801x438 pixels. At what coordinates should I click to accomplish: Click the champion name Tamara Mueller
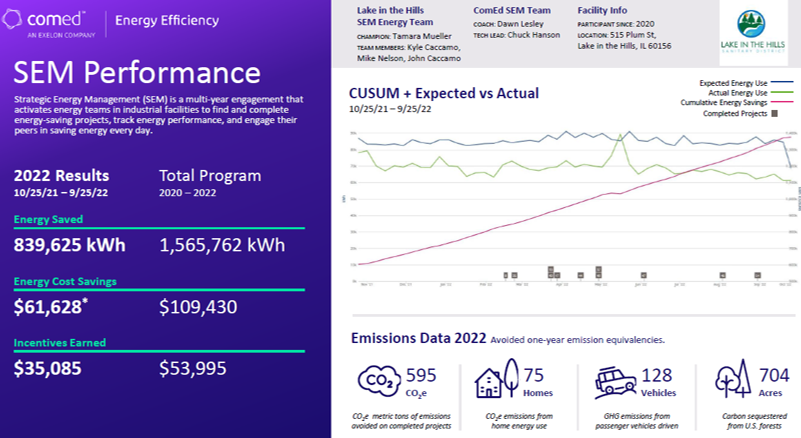(422, 36)
